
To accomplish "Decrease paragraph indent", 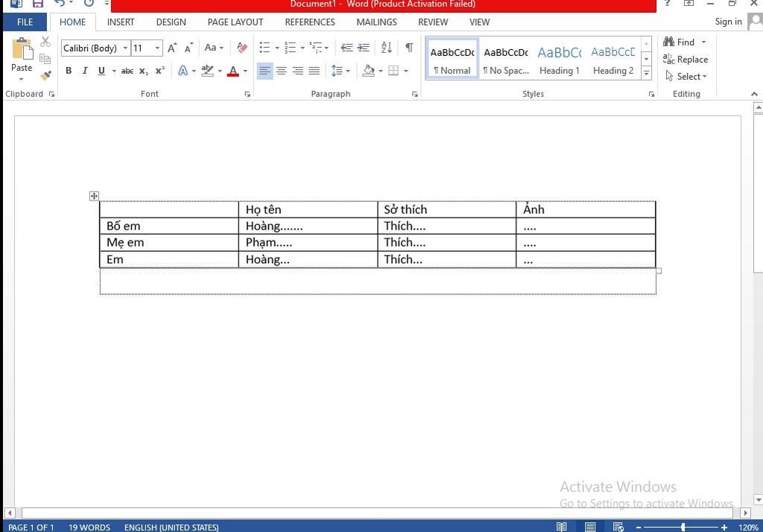I will (346, 48).
